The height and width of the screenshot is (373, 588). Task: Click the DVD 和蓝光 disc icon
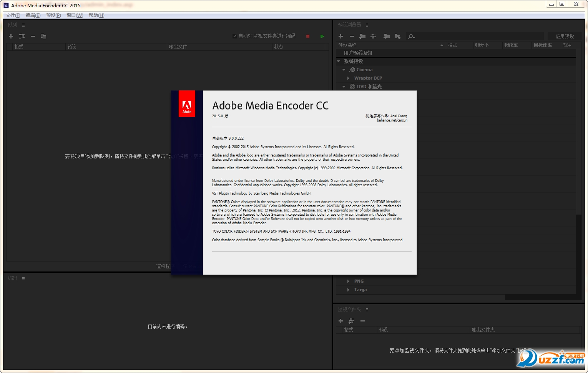tap(352, 87)
